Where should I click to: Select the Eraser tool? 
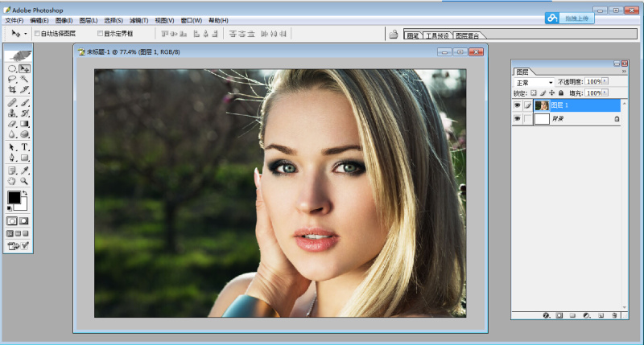coord(12,124)
